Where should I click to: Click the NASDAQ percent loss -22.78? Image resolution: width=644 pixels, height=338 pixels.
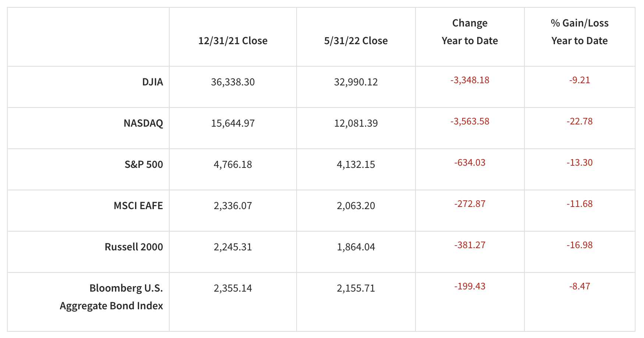[x=579, y=121]
